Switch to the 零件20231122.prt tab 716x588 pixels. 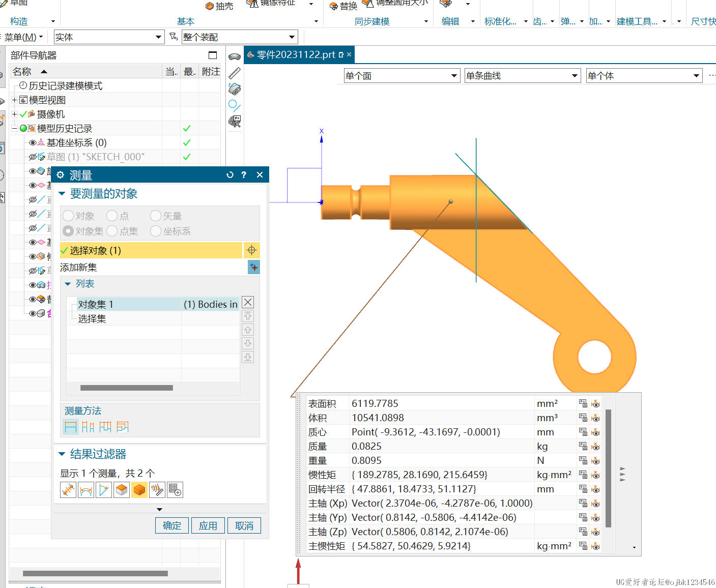tap(299, 55)
